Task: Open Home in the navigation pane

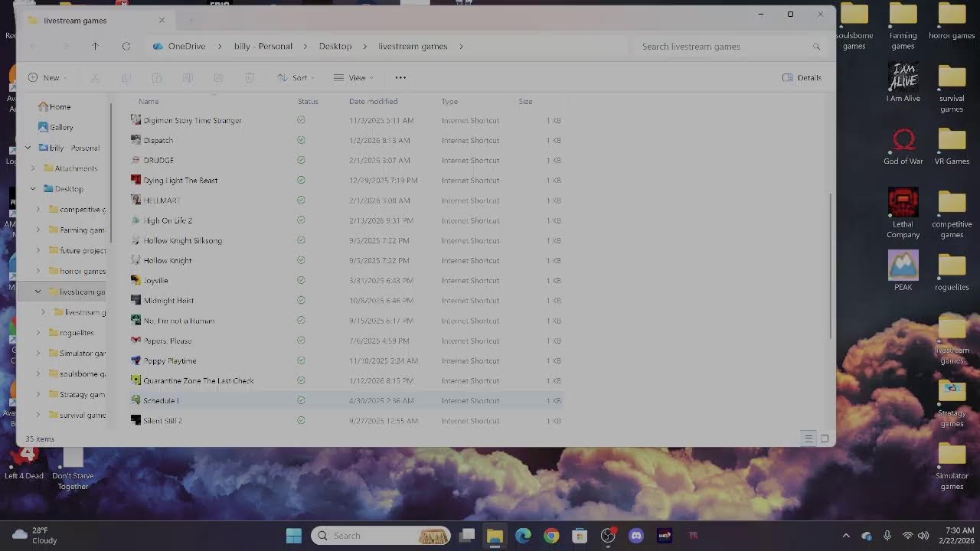Action: (x=54, y=107)
